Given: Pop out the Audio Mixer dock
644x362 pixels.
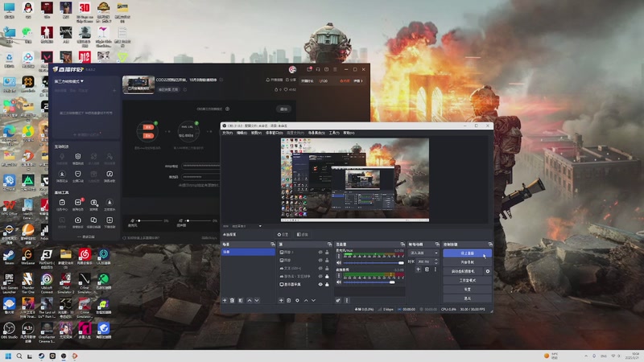Looking at the screenshot, I should click(402, 245).
